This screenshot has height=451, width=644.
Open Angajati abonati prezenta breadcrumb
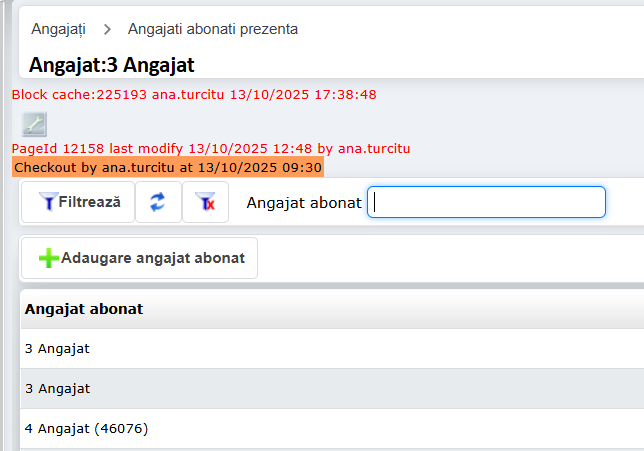(x=212, y=29)
